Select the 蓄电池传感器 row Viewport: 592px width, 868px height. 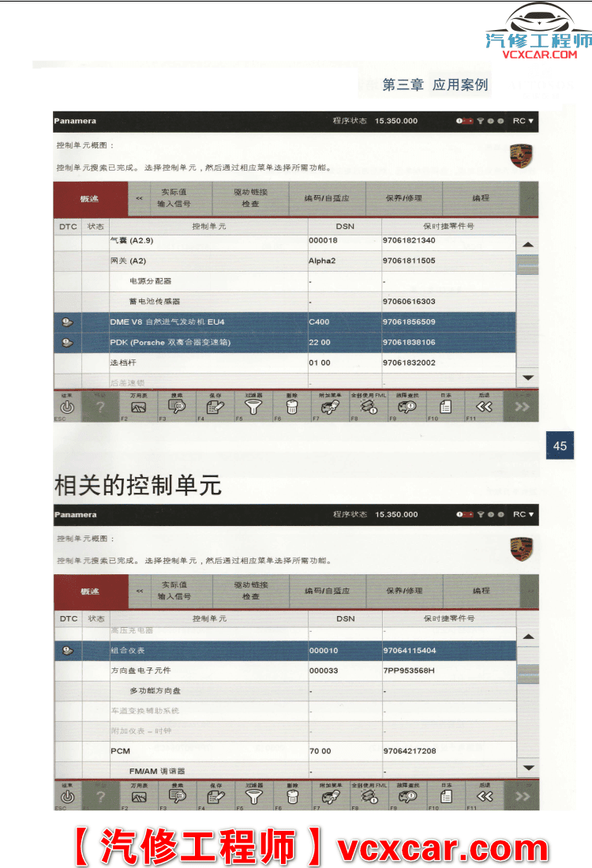pos(285,302)
